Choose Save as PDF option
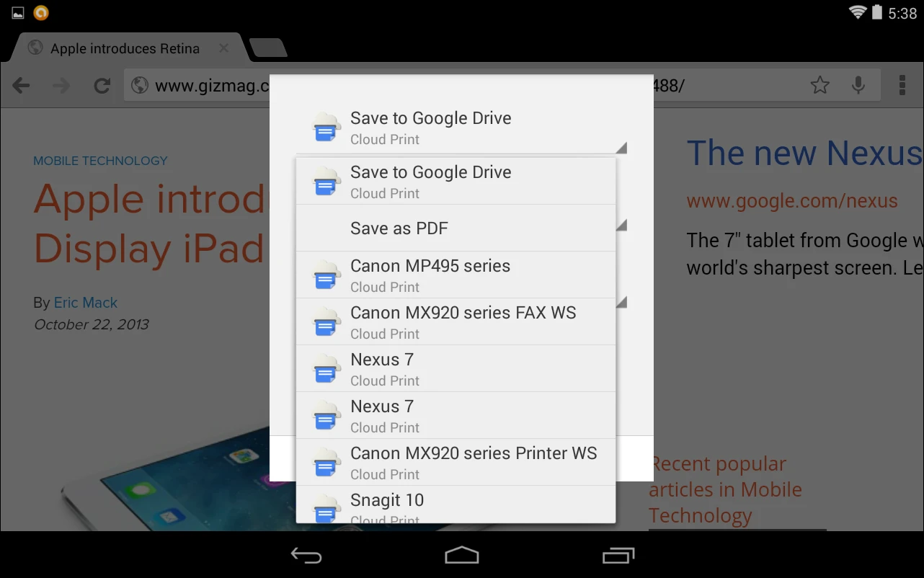The image size is (924, 578). (456, 228)
